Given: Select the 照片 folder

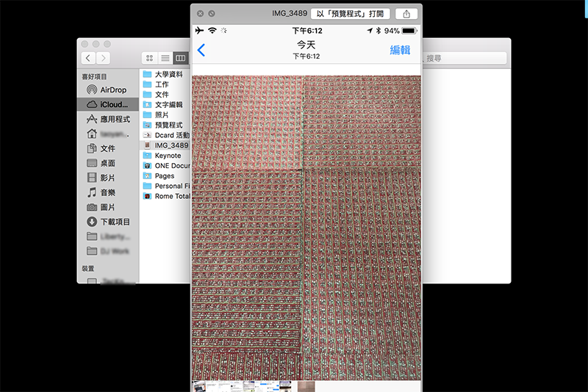Looking at the screenshot, I should pos(165,115).
